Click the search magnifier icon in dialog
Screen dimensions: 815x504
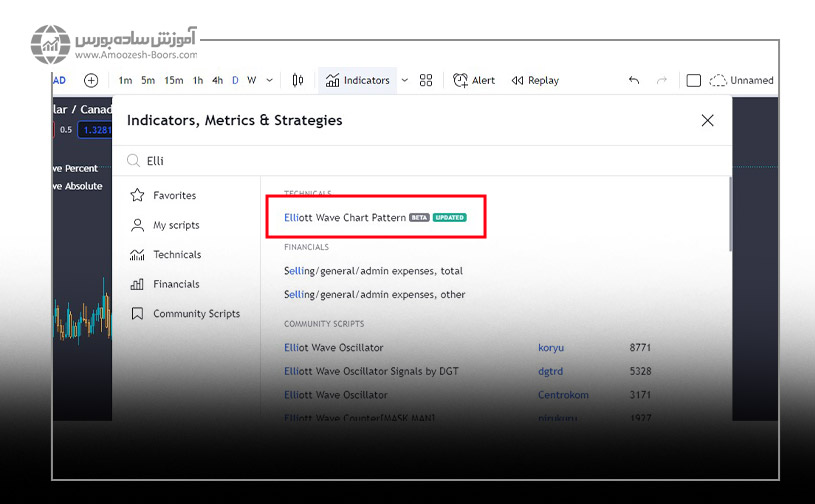click(x=133, y=160)
